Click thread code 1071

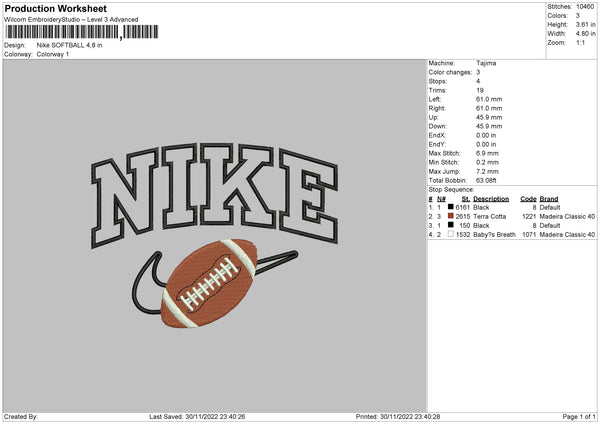click(529, 235)
